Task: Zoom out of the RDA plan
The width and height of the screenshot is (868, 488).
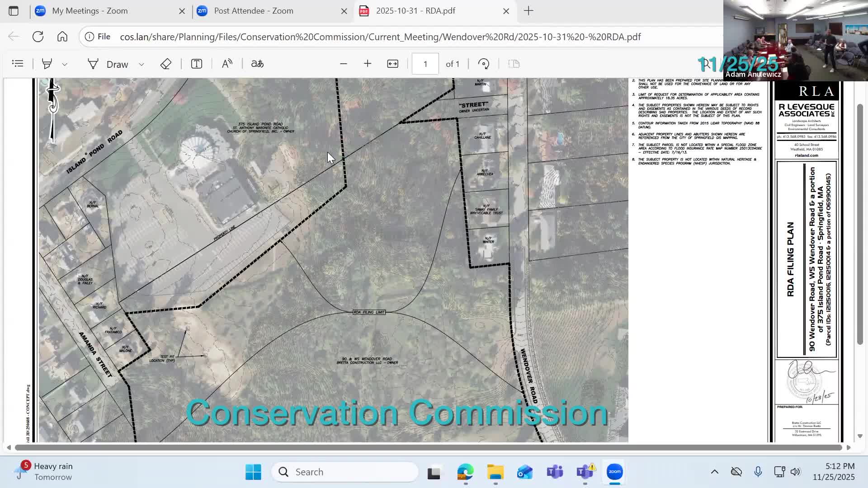Action: pyautogui.click(x=344, y=63)
